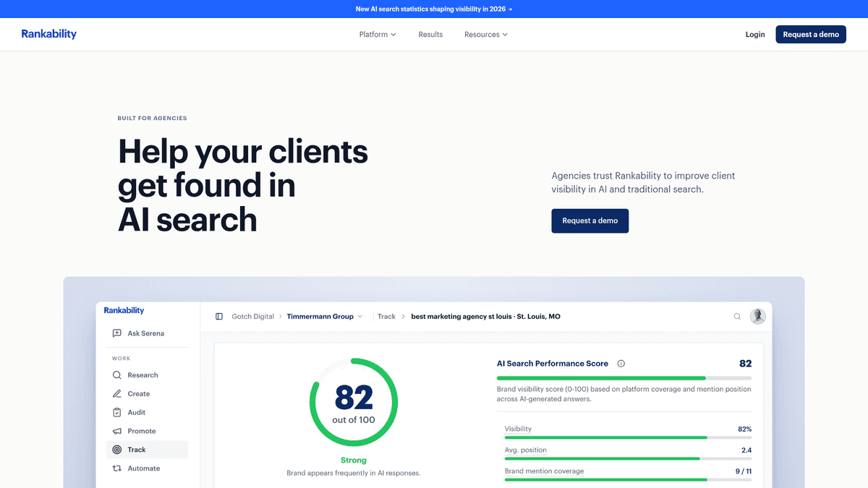Toggle the sidebar panel icon
Viewport: 868px width, 488px height.
[219, 317]
